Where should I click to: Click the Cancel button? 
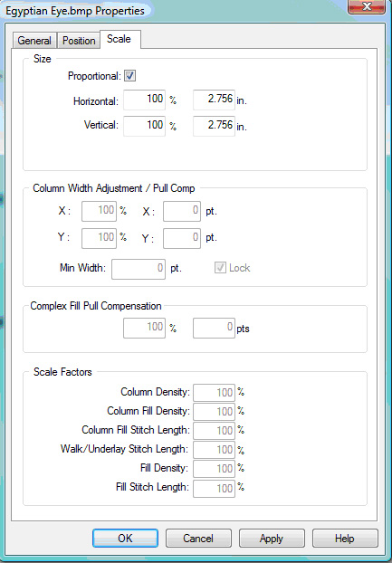click(198, 538)
